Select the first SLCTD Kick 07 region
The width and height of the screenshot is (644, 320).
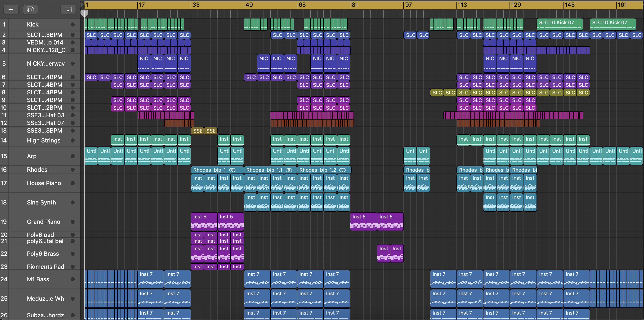[559, 24]
